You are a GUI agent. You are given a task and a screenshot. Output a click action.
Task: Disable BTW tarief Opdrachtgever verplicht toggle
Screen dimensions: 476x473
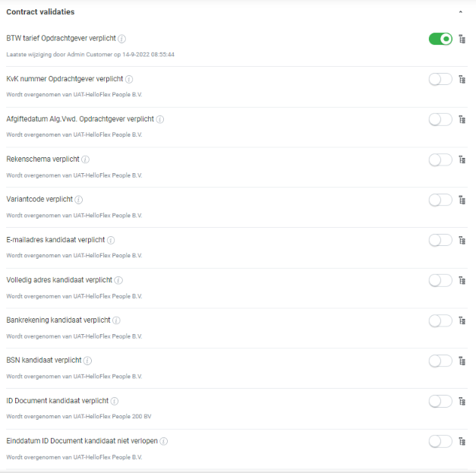click(x=440, y=39)
